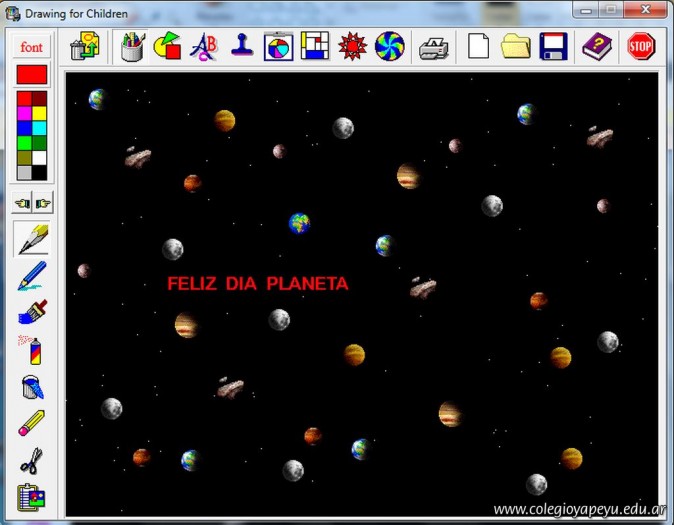Click the current red color box
674x525 pixels.
click(x=31, y=74)
